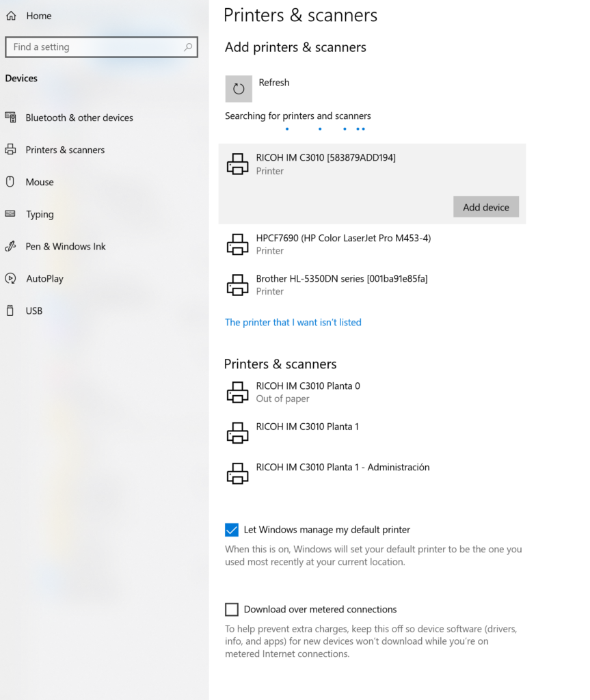Click the Home icon in sidebar
Viewport: 590px width, 700px height.
tap(11, 16)
